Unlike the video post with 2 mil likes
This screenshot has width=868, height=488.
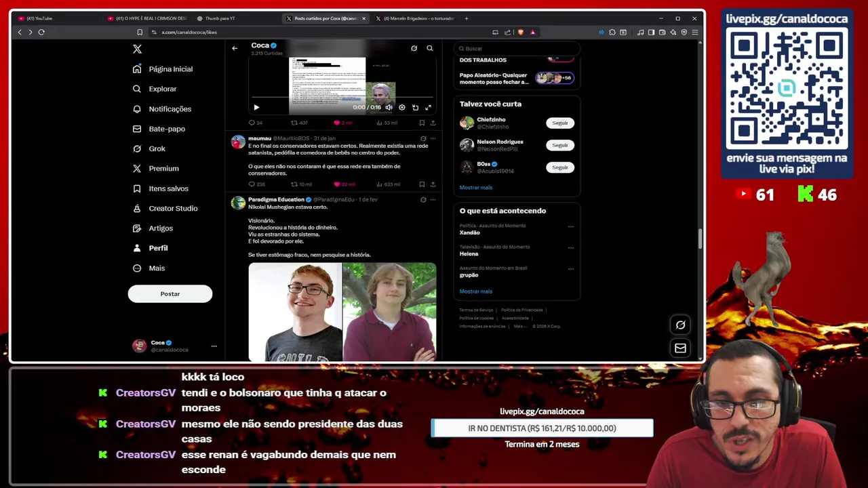pyautogui.click(x=342, y=123)
